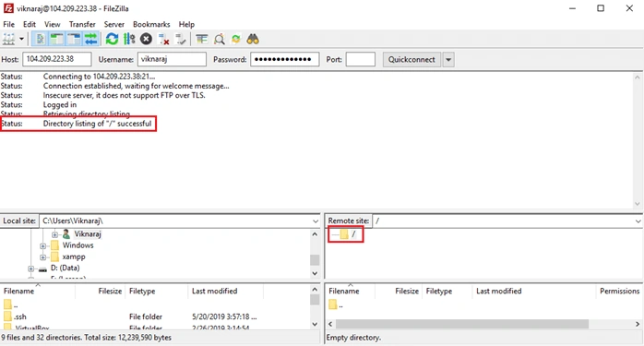Screen dimensions: 644x346
Task: Toggle processing of the transfer queue
Action: pyautogui.click(x=129, y=40)
